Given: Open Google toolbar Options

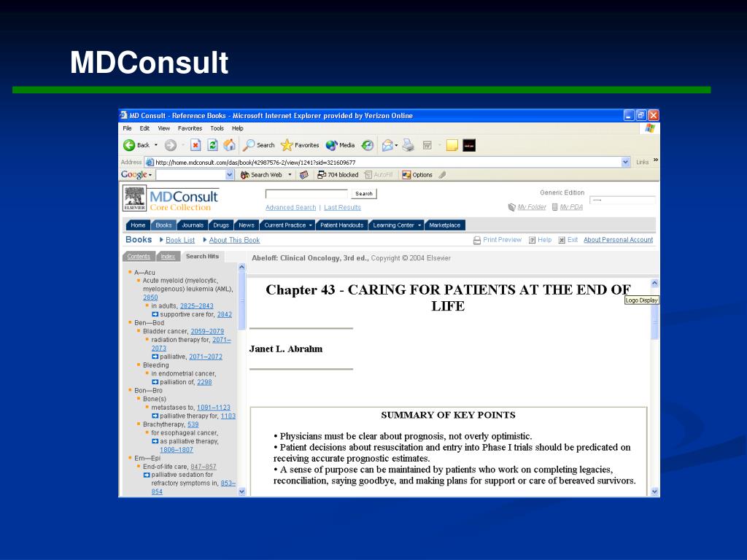Looking at the screenshot, I should [x=417, y=175].
